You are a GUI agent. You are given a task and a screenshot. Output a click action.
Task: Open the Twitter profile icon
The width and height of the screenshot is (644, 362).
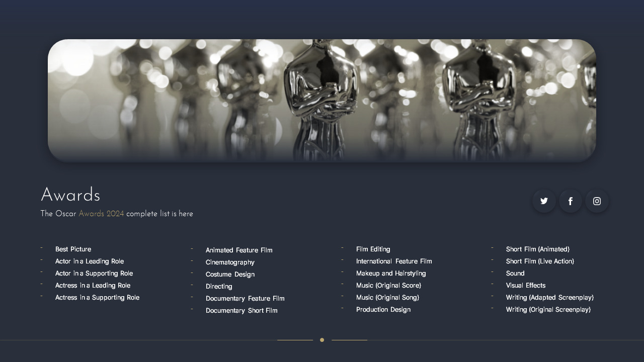point(544,201)
